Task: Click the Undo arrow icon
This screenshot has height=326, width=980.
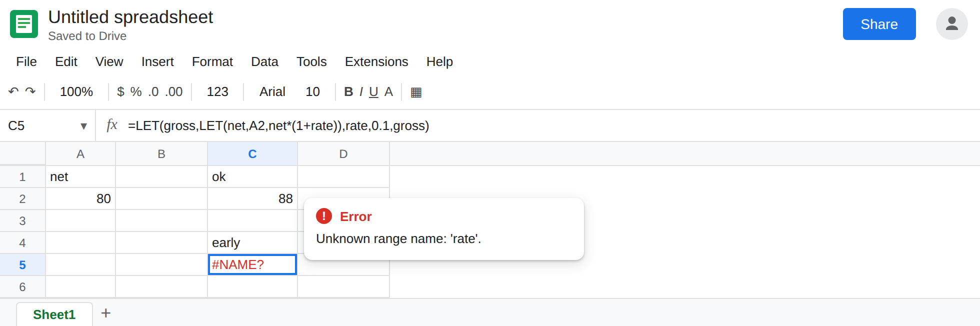Action: [13, 91]
